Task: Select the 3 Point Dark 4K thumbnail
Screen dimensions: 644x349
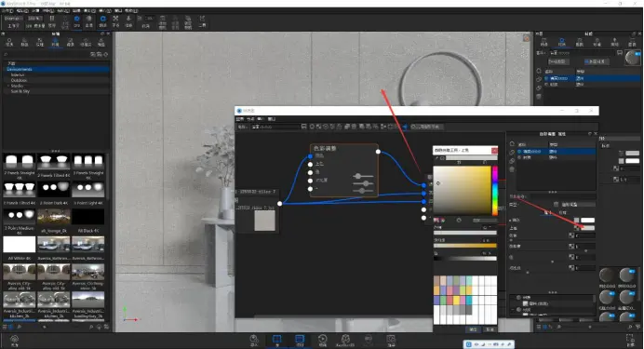Action: coord(54,190)
